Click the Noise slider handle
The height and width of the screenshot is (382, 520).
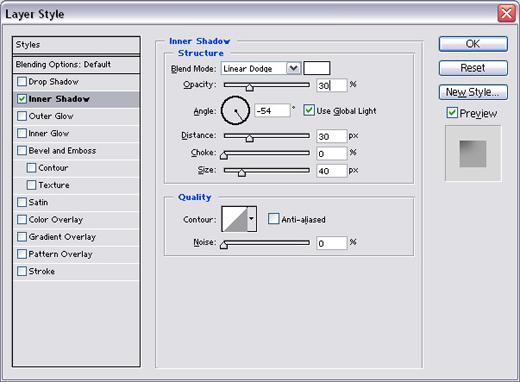[224, 245]
